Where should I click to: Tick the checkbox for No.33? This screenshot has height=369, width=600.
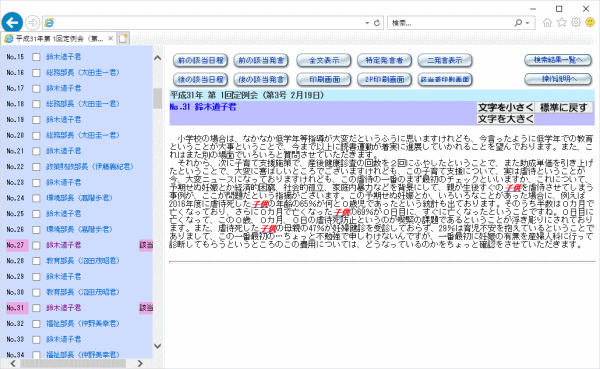36,340
